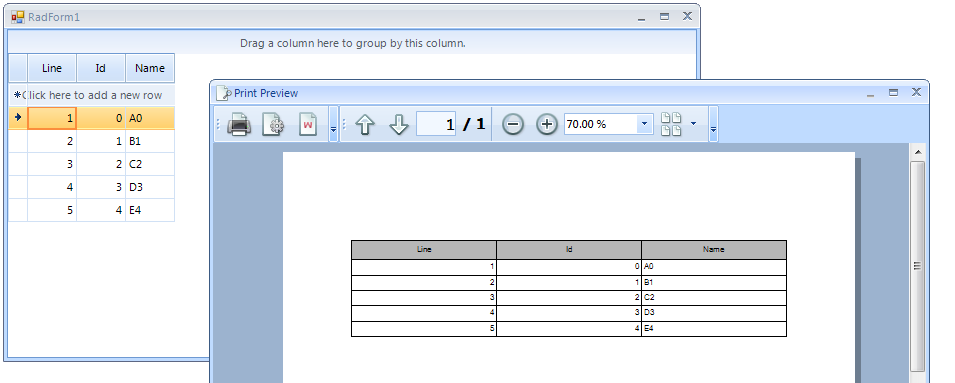The image size is (955, 383).
Task: Close the Print Preview window
Action: [916, 93]
